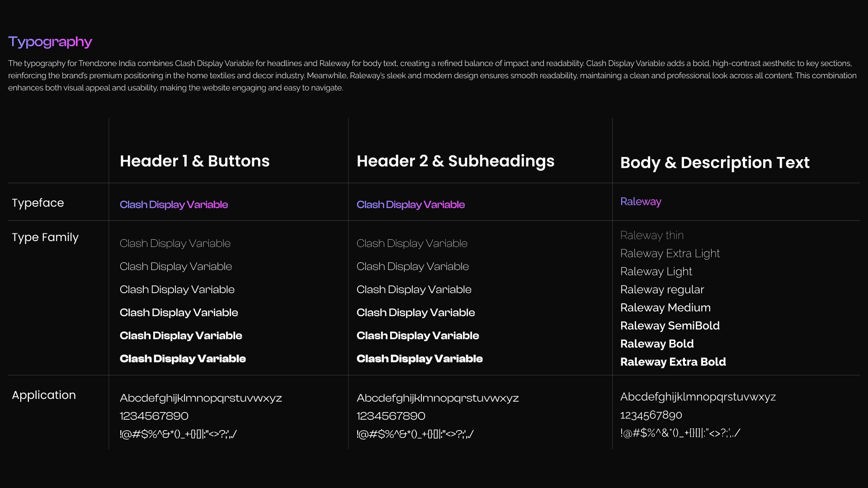Click the Raleway Medium sample text

pos(665,308)
